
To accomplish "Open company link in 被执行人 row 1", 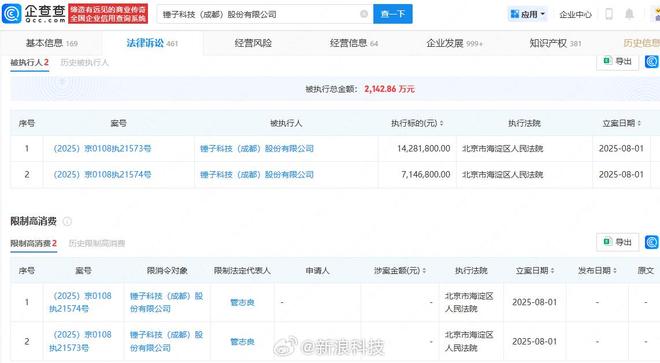I will [257, 149].
